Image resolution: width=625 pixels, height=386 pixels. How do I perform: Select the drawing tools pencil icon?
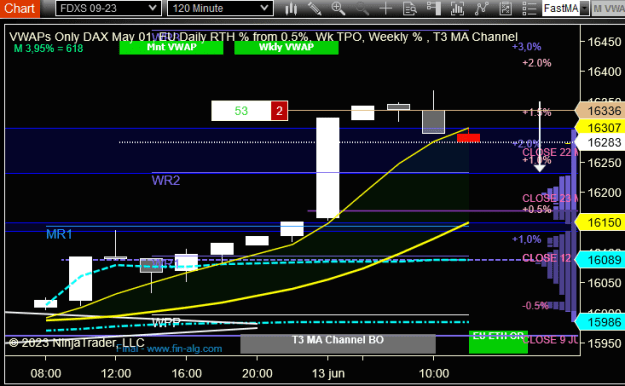[314, 8]
